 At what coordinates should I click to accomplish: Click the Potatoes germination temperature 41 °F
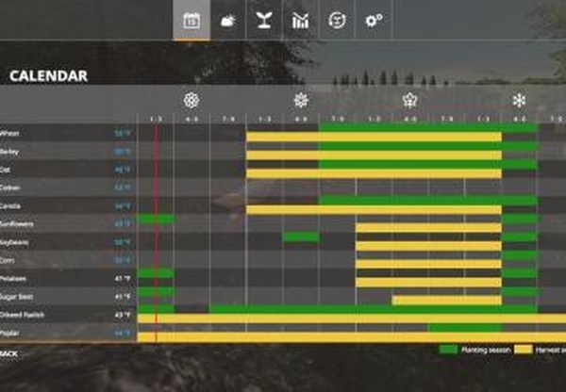click(x=123, y=279)
